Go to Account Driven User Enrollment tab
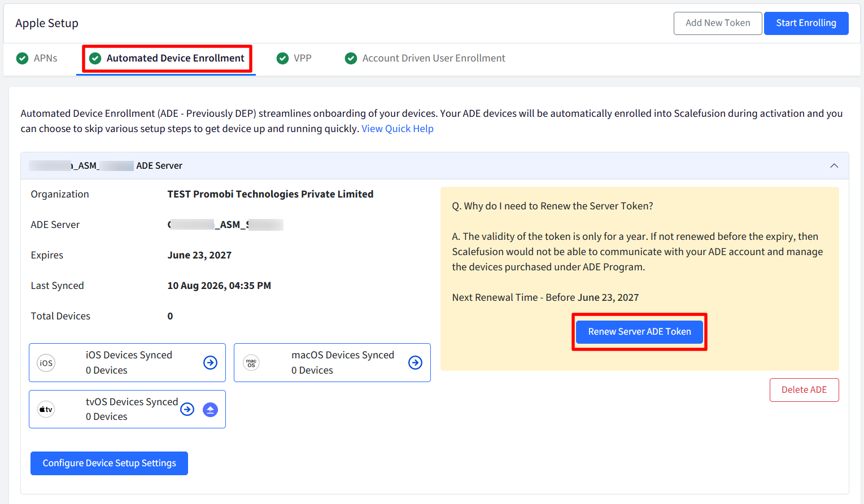The width and height of the screenshot is (864, 504). 425,58
